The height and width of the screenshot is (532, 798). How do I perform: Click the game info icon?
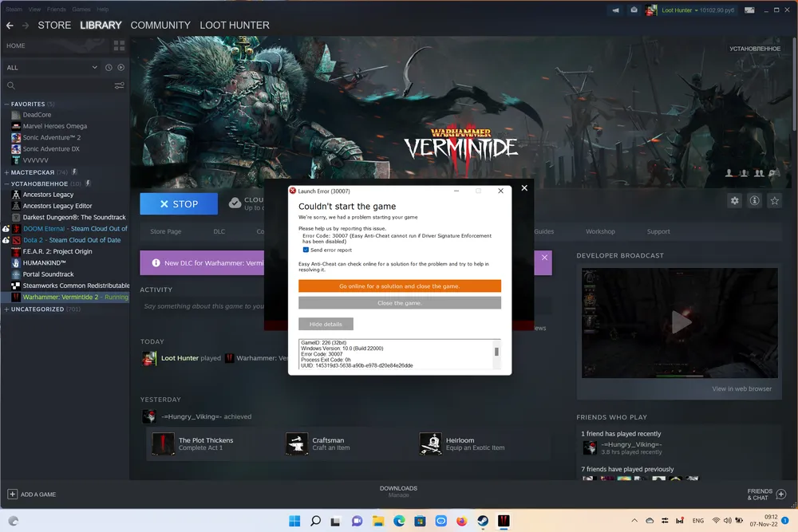click(x=754, y=201)
